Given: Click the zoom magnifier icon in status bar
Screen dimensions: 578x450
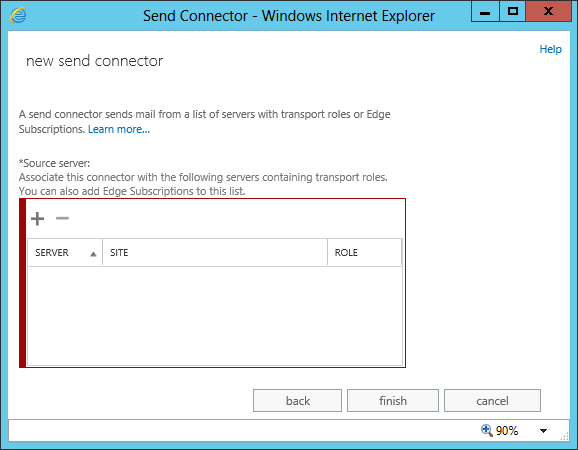Looking at the screenshot, I should [487, 430].
